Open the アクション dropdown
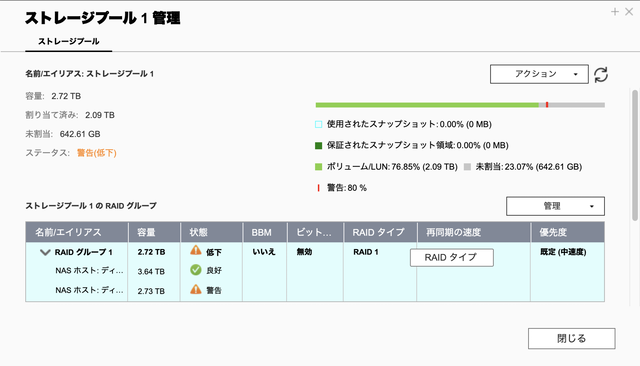 tap(539, 74)
